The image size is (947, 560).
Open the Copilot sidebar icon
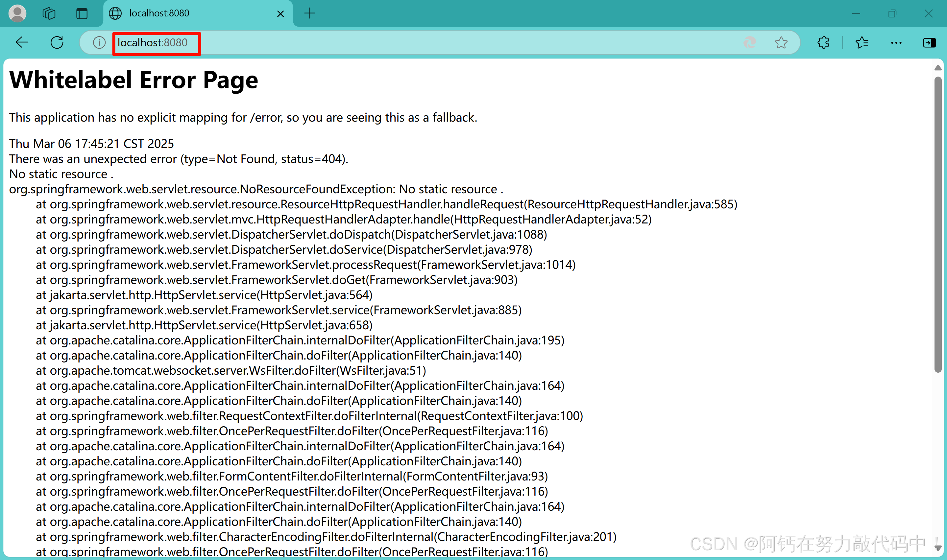929,42
